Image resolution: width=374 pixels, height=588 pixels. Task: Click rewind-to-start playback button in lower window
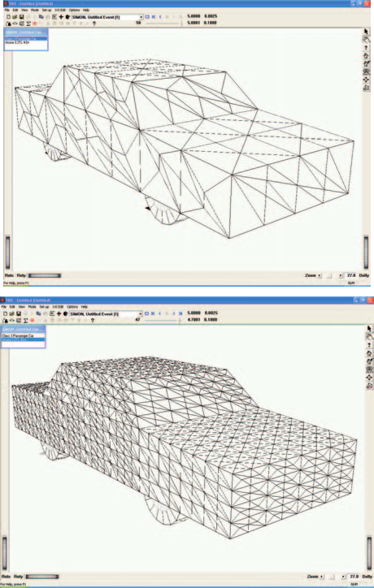pos(153,313)
